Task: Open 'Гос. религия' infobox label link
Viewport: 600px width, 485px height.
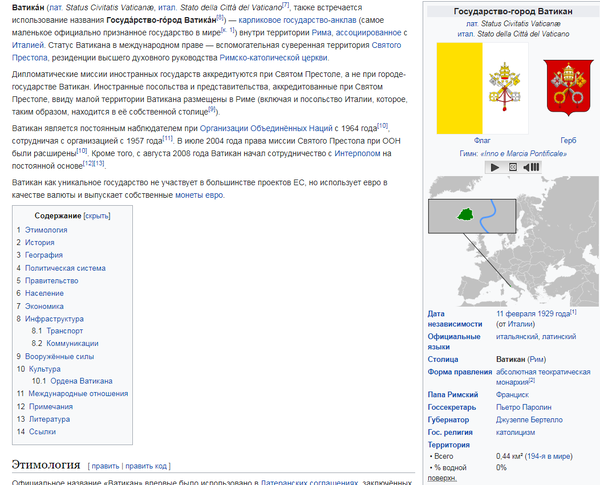Action: pyautogui.click(x=450, y=433)
